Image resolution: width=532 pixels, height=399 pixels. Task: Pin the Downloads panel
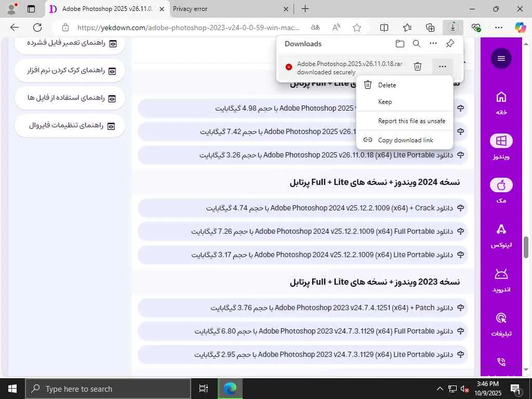(450, 44)
